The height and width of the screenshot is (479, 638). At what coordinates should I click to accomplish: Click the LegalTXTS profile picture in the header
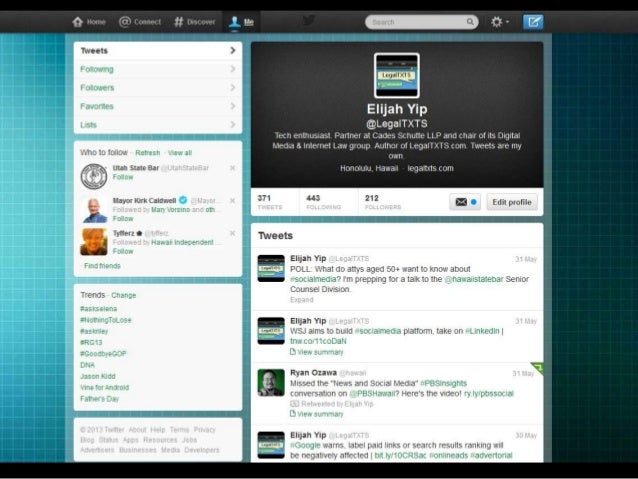pyautogui.click(x=397, y=76)
